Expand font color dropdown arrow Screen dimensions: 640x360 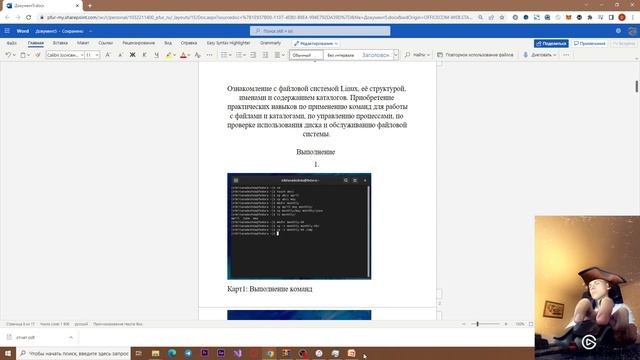pos(189,55)
